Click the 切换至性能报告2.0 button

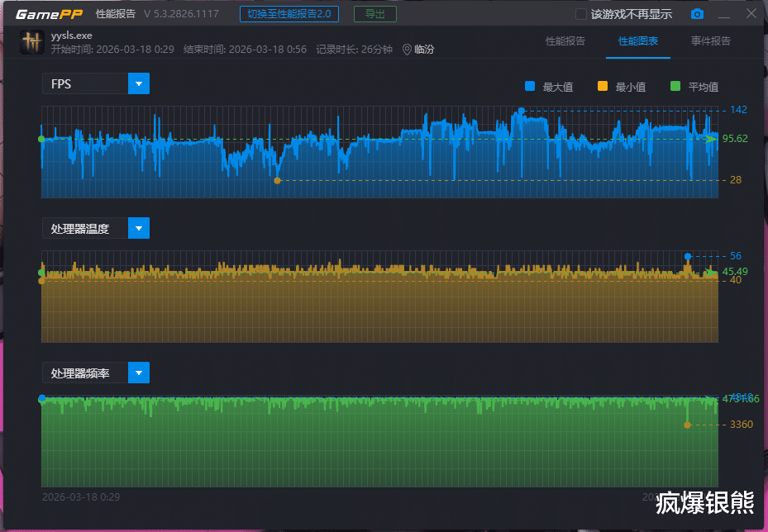289,14
